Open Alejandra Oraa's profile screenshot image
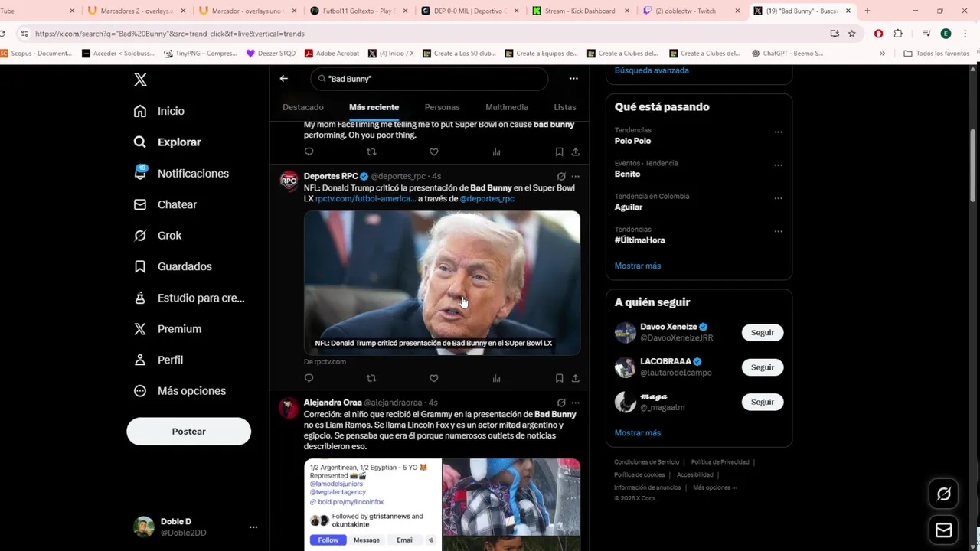The height and width of the screenshot is (551, 980). (x=373, y=504)
